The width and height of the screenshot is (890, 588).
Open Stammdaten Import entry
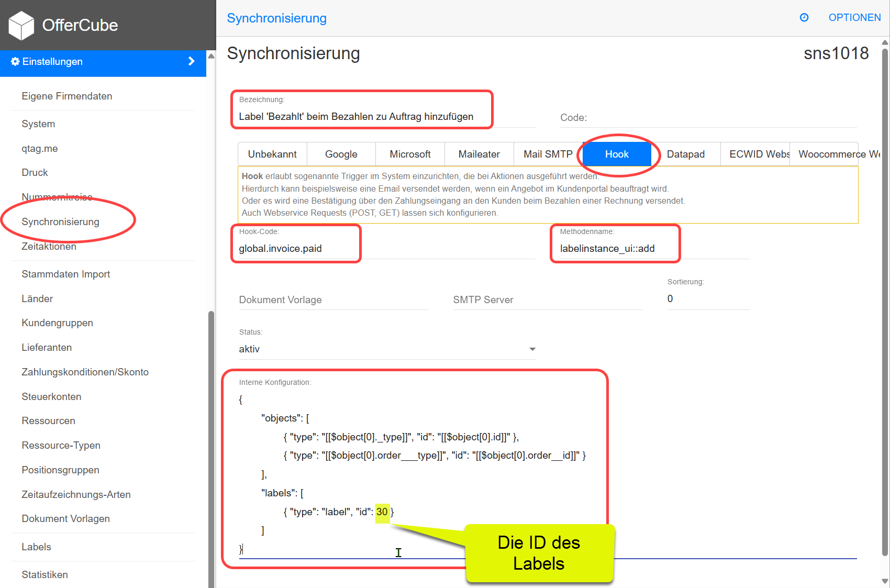66,274
